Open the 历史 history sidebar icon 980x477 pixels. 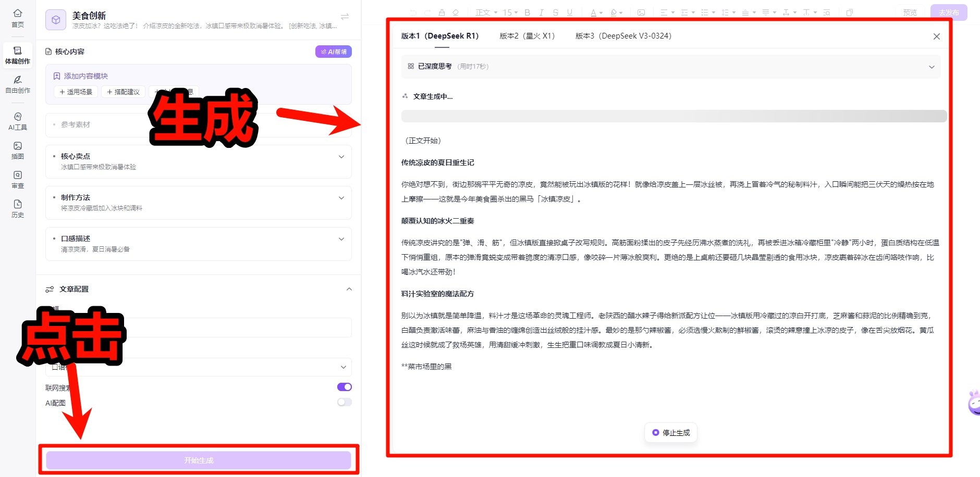[18, 208]
